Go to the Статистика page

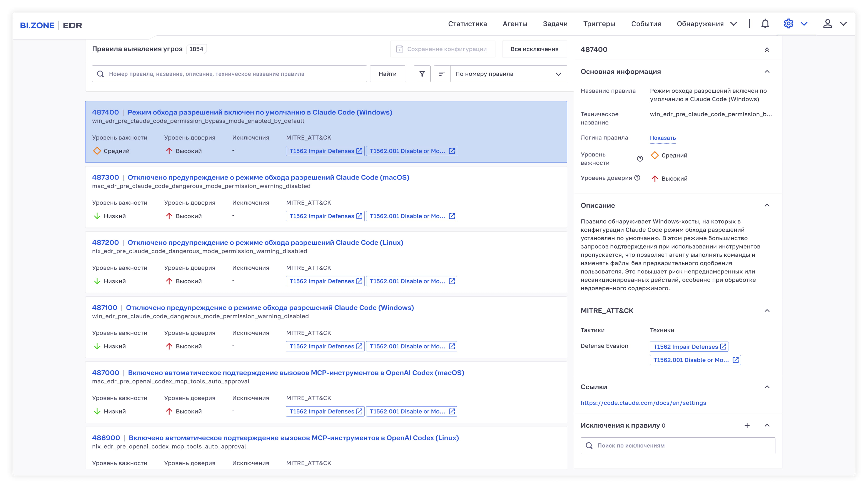pyautogui.click(x=467, y=24)
